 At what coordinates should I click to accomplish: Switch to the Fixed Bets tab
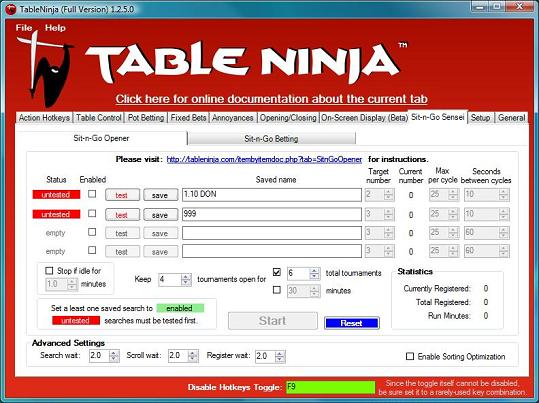tap(188, 118)
